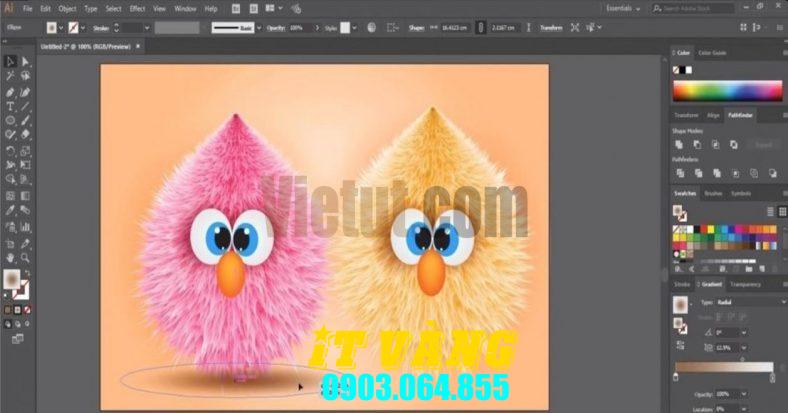
Task: Click the right gradient color stop
Action: pyautogui.click(x=772, y=377)
